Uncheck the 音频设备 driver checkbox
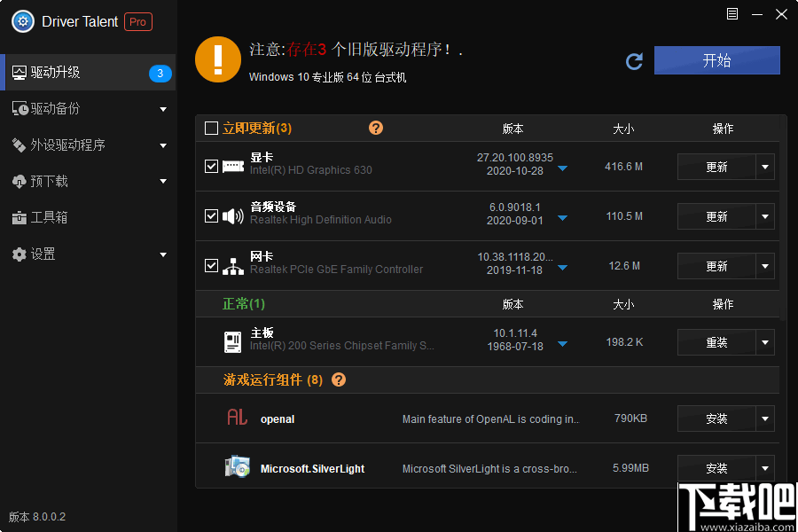798x532 pixels. point(210,215)
